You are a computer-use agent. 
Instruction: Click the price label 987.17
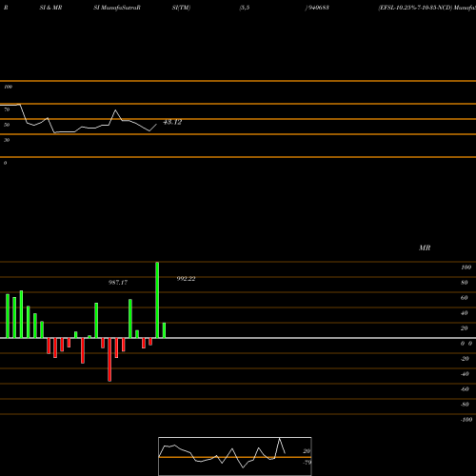click(118, 282)
